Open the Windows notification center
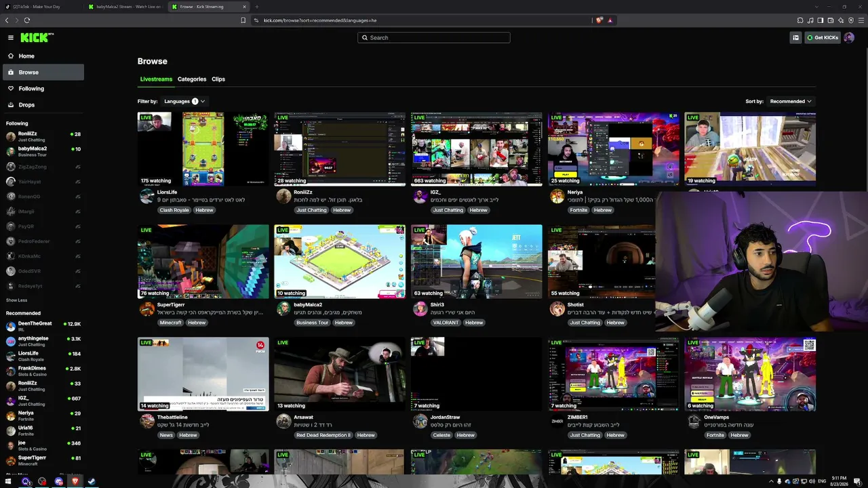 (x=858, y=481)
